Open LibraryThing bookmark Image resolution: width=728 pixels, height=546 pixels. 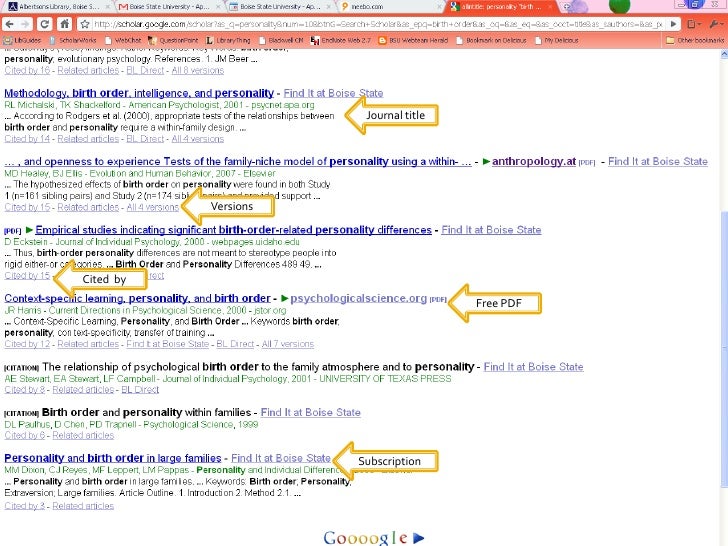(x=228, y=40)
